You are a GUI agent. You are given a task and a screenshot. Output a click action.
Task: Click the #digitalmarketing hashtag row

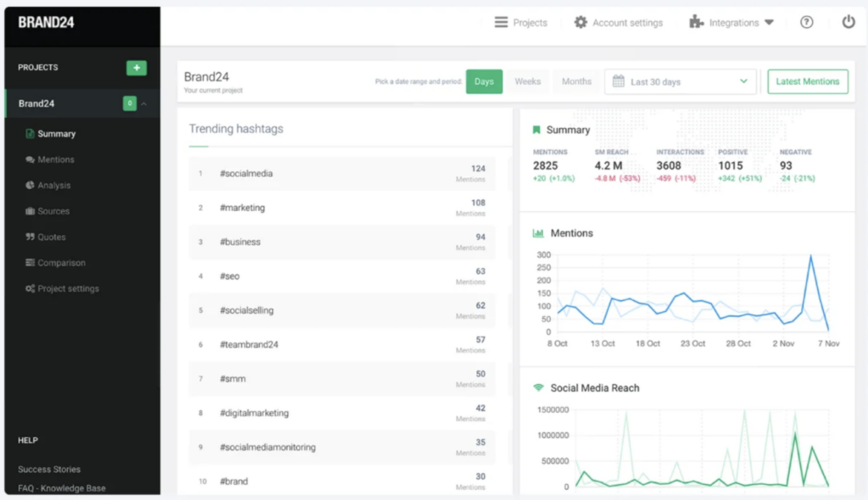(342, 413)
